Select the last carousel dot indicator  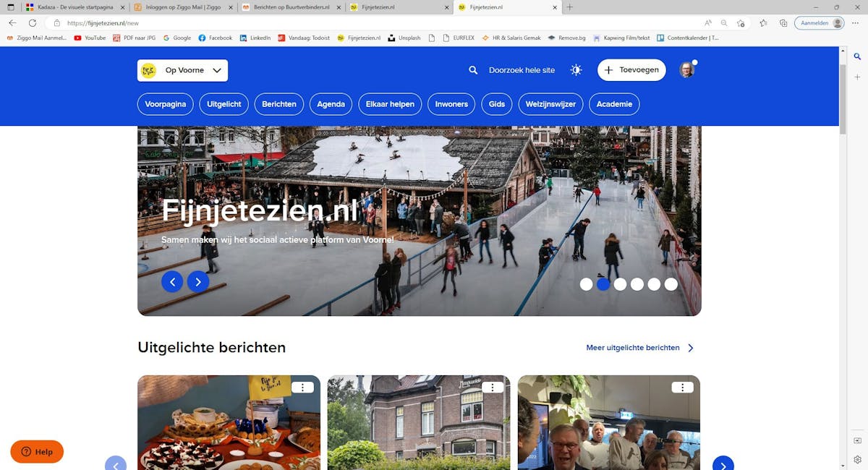click(x=671, y=284)
